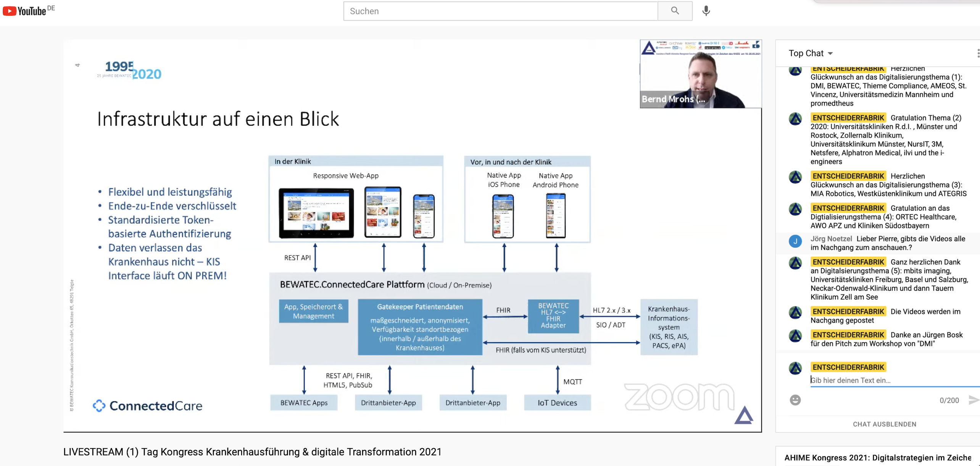The image size is (980, 466).
Task: Open ENTSCHEIDERFABRIK avatar beside Thema (2) message
Action: point(795,119)
